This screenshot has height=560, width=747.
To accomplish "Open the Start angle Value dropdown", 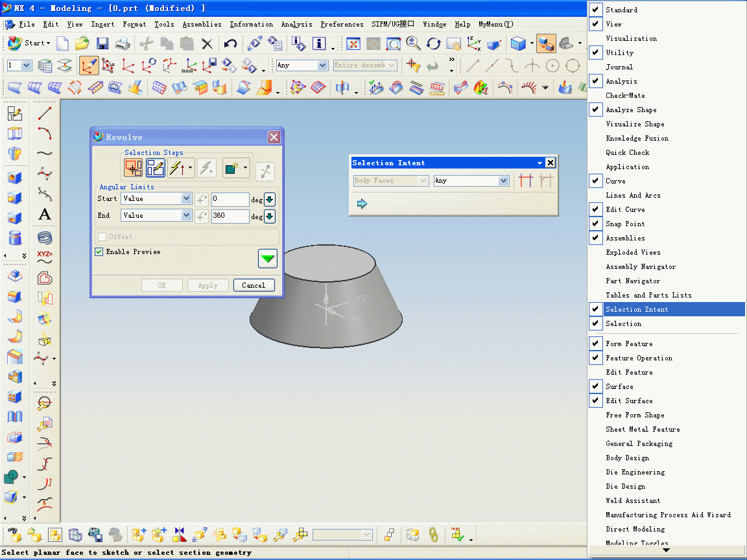I will pyautogui.click(x=187, y=199).
